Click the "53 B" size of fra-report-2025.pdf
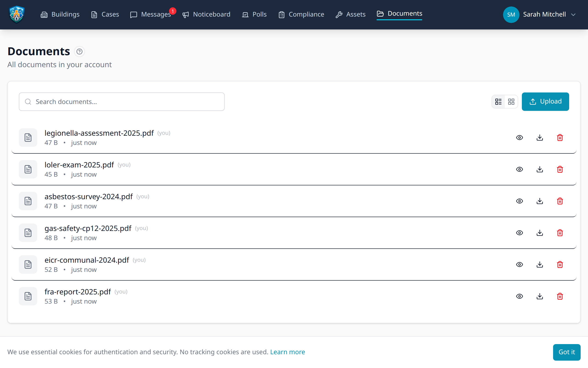Screen dimensions: 588x368 pyautogui.click(x=51, y=301)
